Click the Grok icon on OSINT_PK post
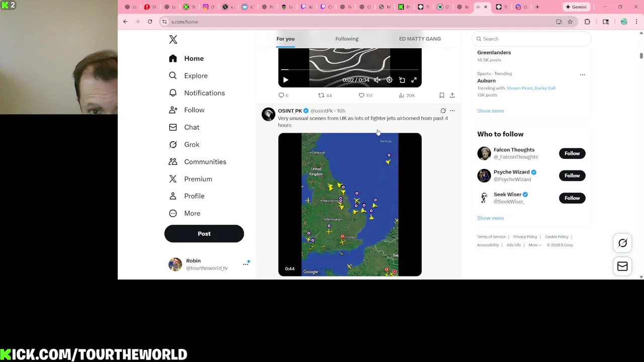 point(443,111)
